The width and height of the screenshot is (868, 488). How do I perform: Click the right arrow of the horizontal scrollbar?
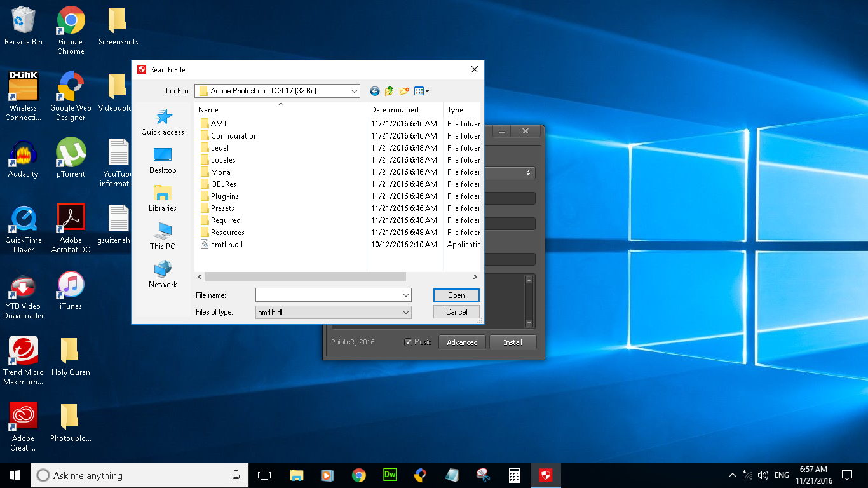475,276
